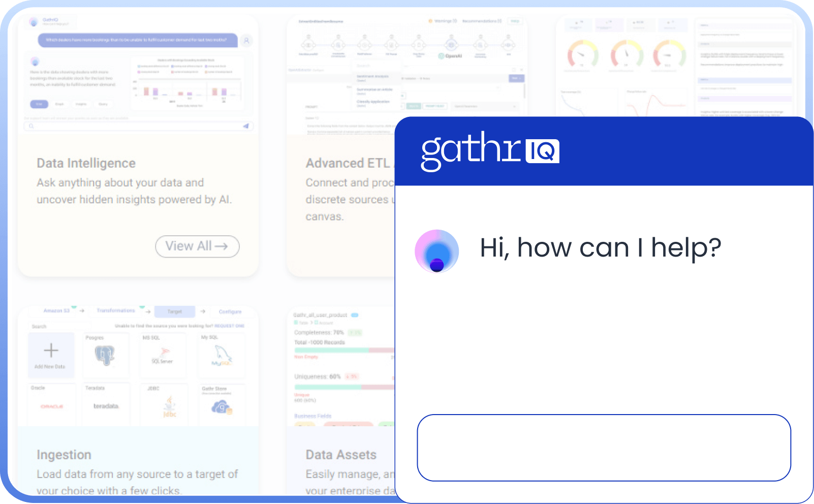Screen dimensions: 814x504
Task: Select the MS SQL Server connector icon
Action: (163, 355)
